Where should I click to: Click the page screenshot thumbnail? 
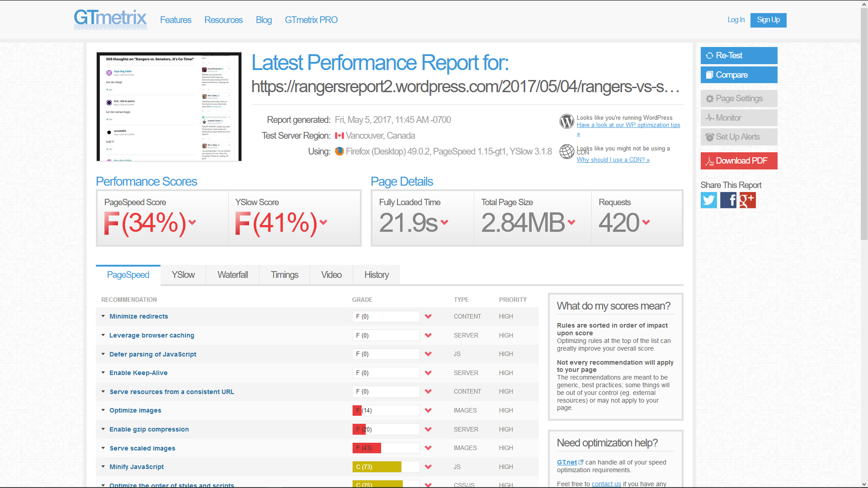tap(169, 107)
